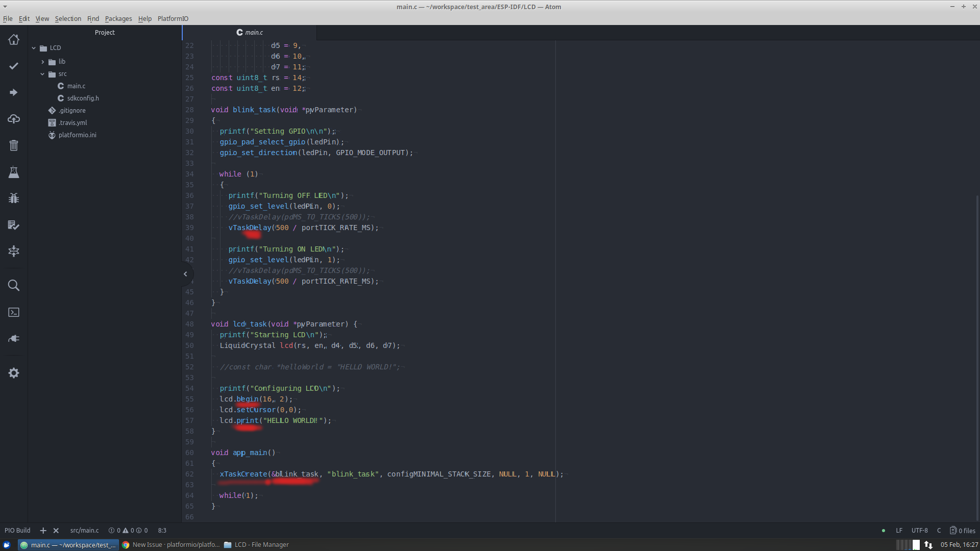The height and width of the screenshot is (551, 980).
Task: Start the debugger with the bug icon
Action: 14,198
